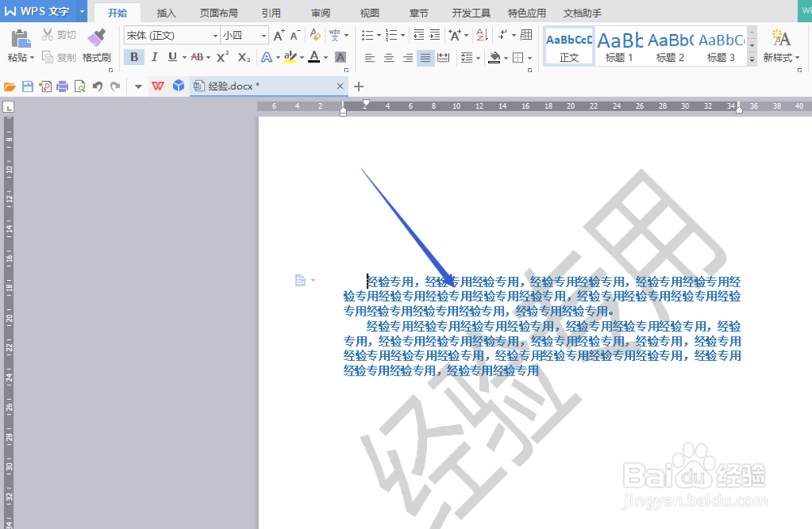Open 插入 ribbon tab
The width and height of the screenshot is (812, 529).
tap(166, 13)
